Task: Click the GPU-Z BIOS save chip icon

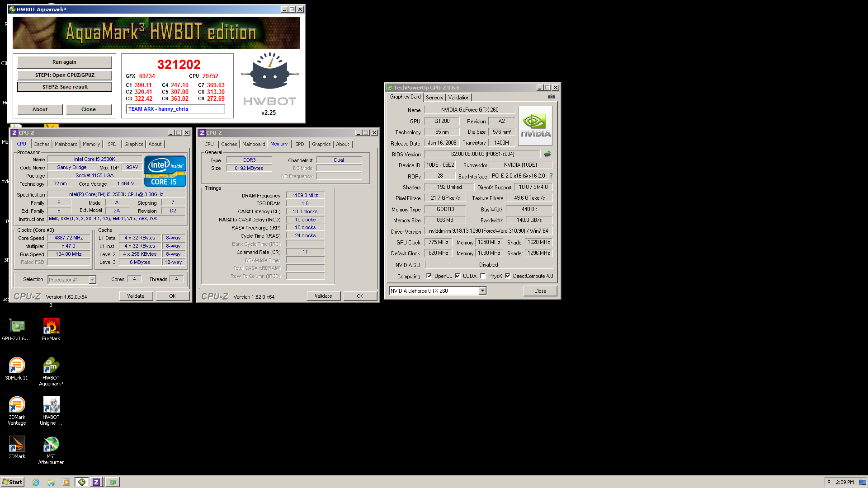Action: click(x=547, y=154)
